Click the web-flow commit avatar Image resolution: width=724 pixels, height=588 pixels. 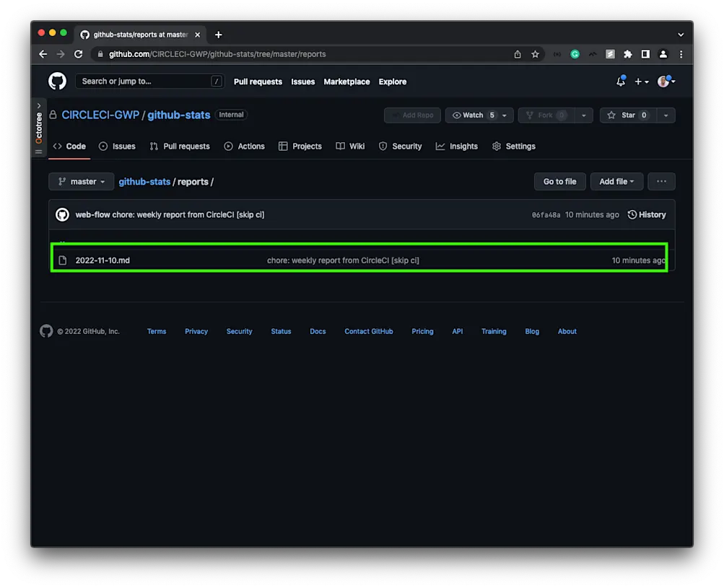pyautogui.click(x=62, y=214)
